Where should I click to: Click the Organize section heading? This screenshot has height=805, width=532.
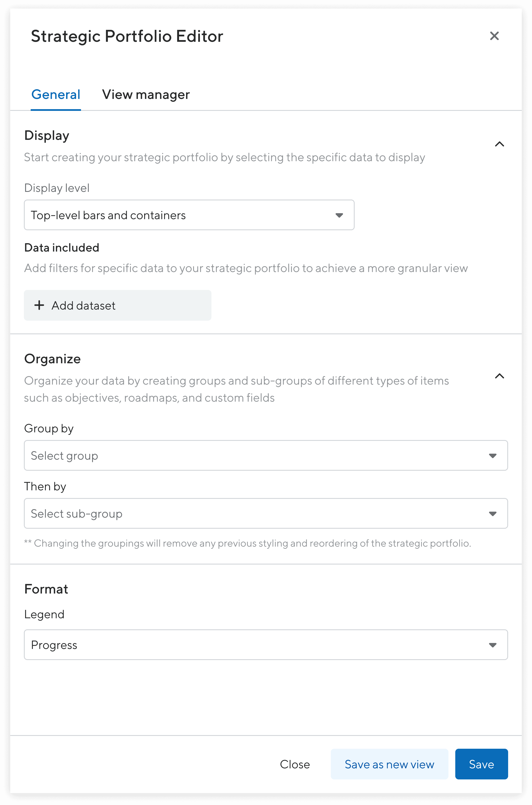click(x=53, y=359)
